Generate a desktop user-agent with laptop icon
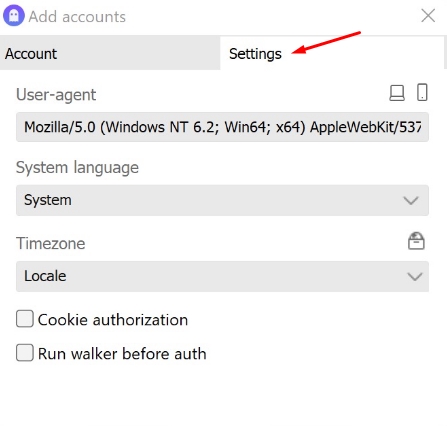Screen dimensions: 447x426 point(397,92)
